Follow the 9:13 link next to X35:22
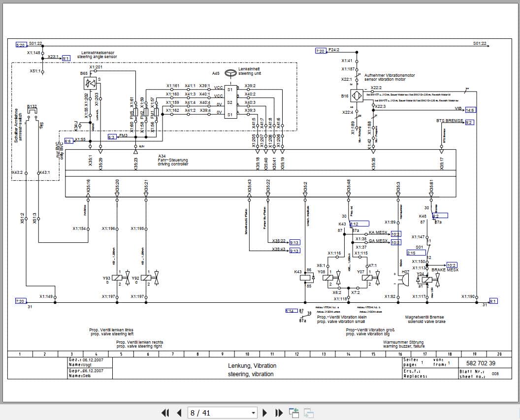This screenshot has height=420, width=520. click(x=294, y=242)
